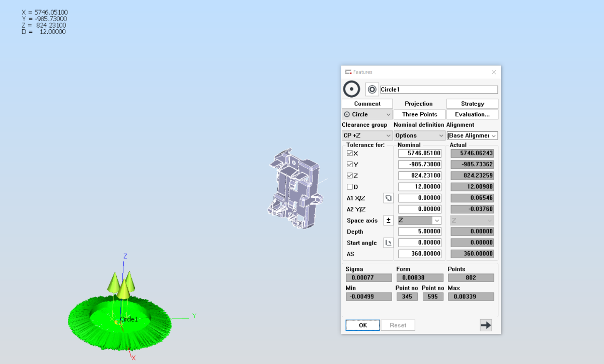Screen dimensions: 604x364
Task: Uncheck the X tolerance checkbox
Action: (x=350, y=154)
